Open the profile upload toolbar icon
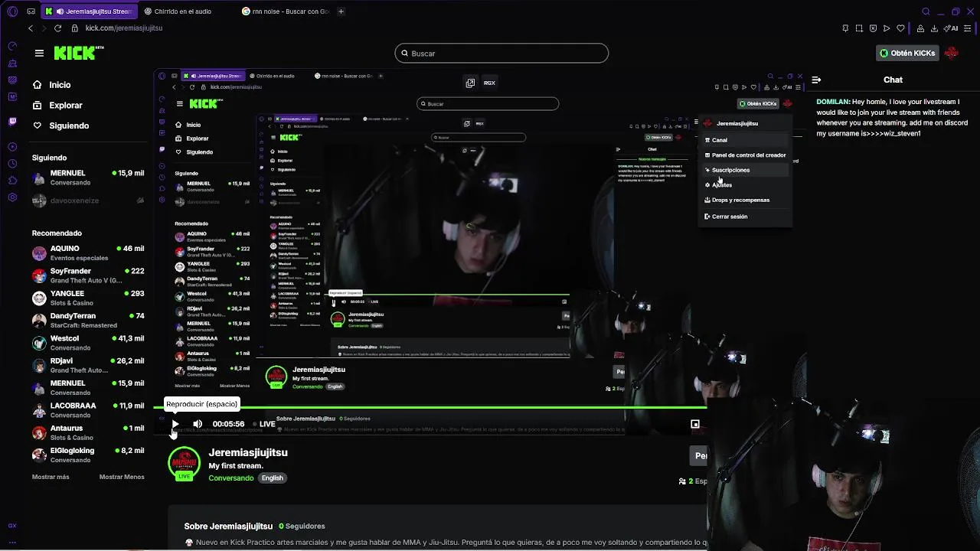The width and height of the screenshot is (980, 551). click(920, 28)
